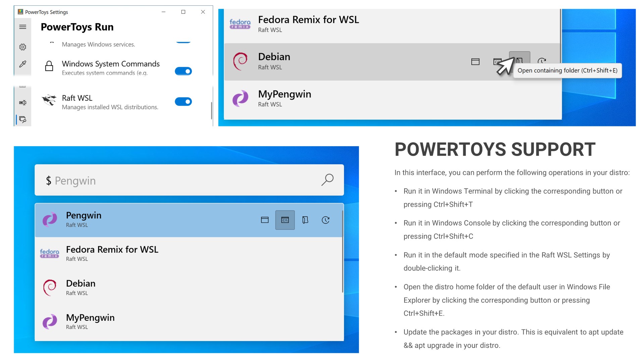Toggle off Windows System Commands plugin
This screenshot has height=362, width=644.
pyautogui.click(x=183, y=71)
